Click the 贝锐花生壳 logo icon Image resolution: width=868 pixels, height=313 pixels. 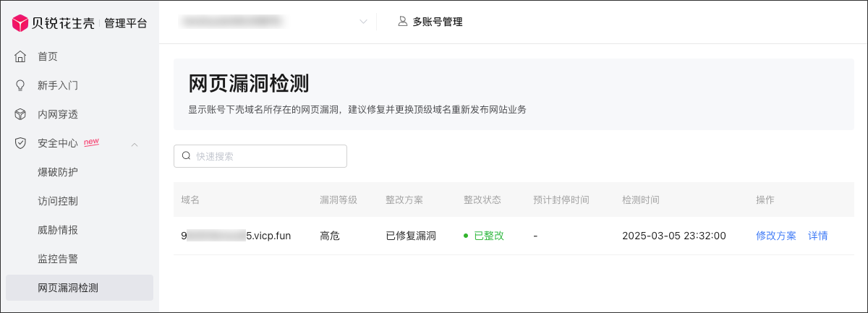coord(20,22)
